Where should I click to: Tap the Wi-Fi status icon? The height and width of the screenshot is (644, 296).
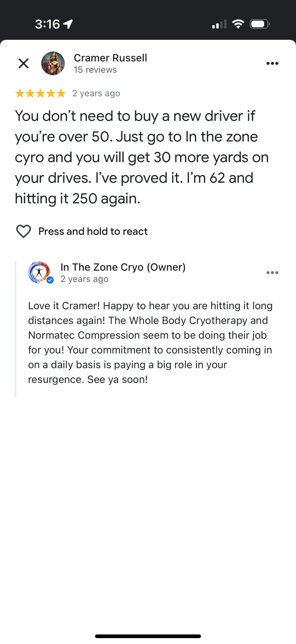coord(238,24)
